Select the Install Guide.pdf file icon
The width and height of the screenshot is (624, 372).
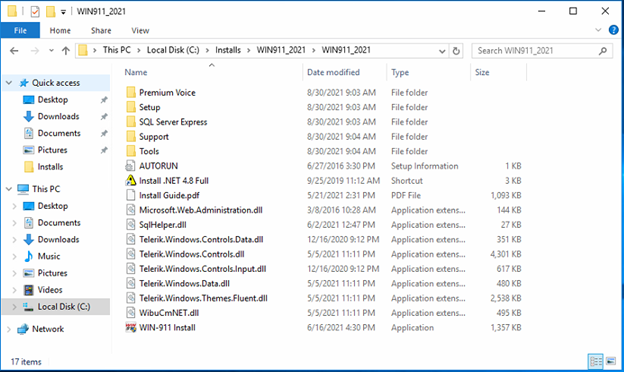coord(131,195)
